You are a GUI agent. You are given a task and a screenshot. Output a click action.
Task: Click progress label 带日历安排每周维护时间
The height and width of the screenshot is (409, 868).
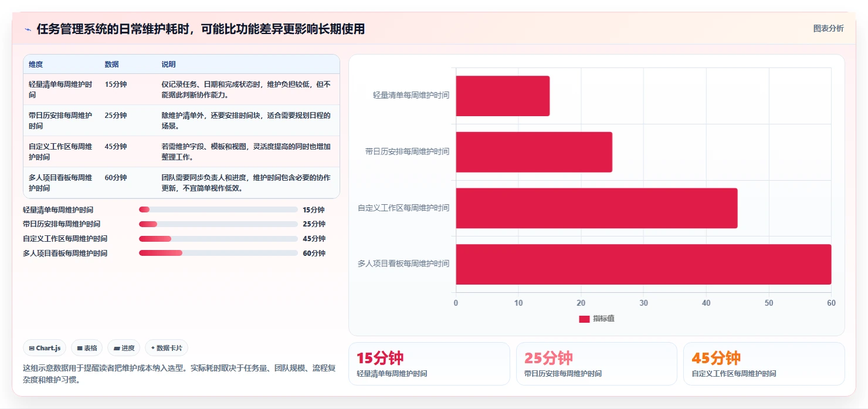[x=62, y=224]
